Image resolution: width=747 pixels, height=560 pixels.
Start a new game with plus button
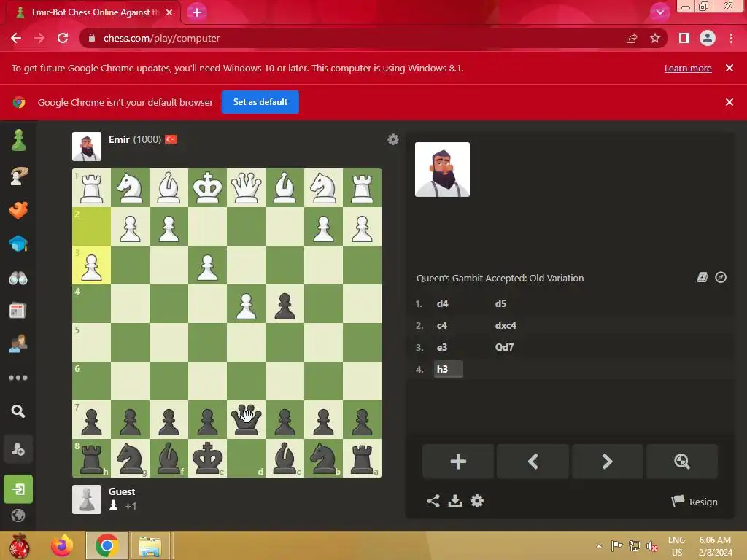coord(458,462)
